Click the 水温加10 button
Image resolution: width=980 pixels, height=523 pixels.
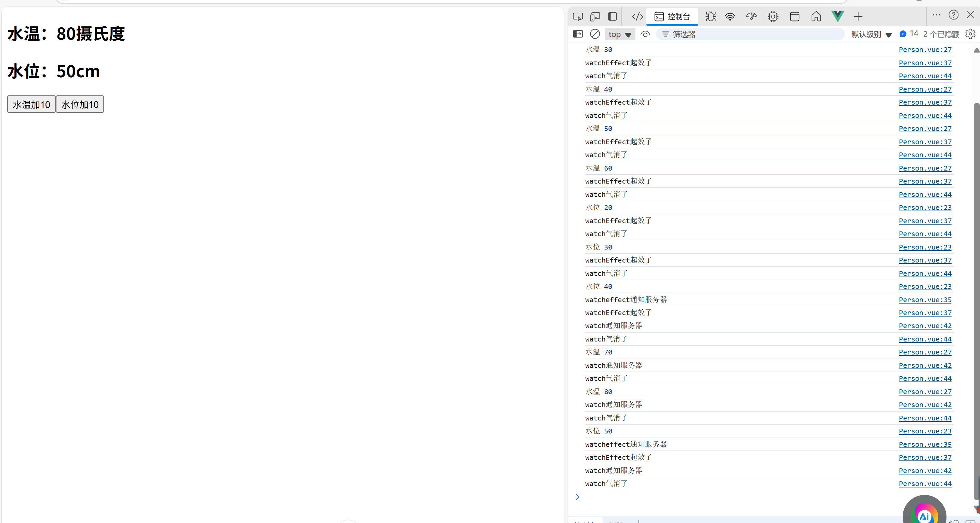31,104
